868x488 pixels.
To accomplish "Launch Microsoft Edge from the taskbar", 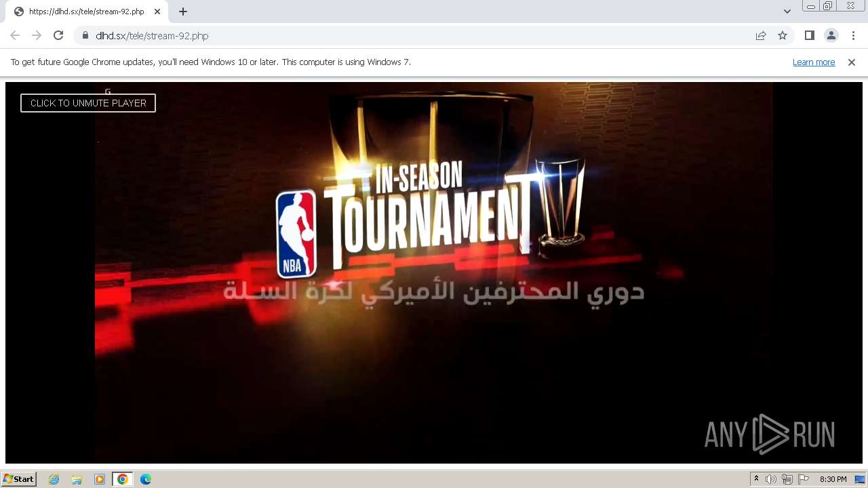I will pos(146,479).
